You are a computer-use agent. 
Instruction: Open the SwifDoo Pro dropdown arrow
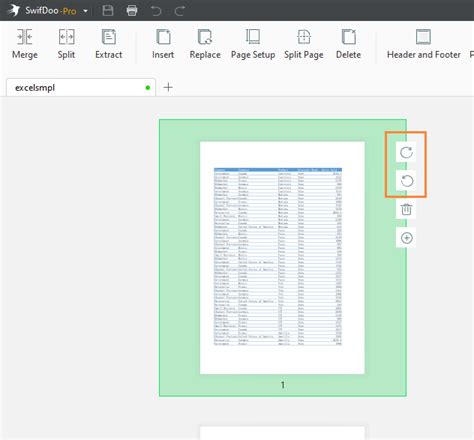[86, 11]
